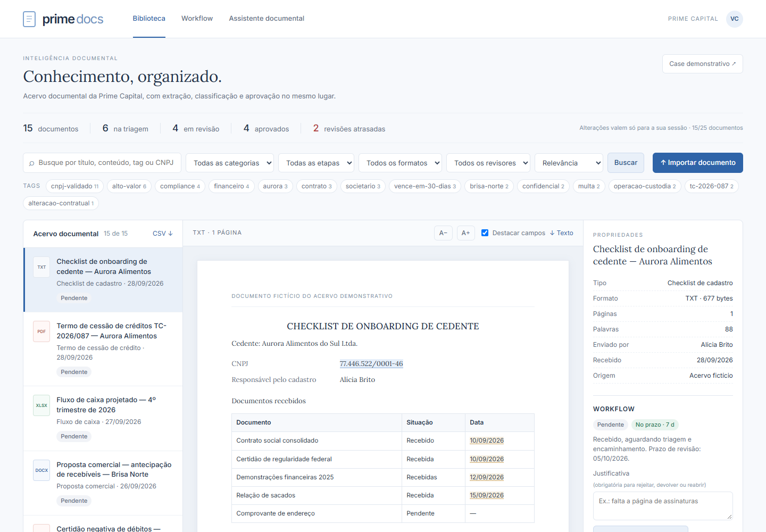766x532 pixels.
Task: Focus the document search input field
Action: 102,163
